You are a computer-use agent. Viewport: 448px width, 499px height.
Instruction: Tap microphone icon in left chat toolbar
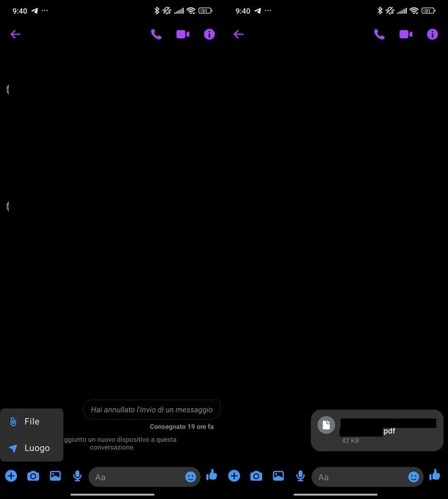(77, 476)
